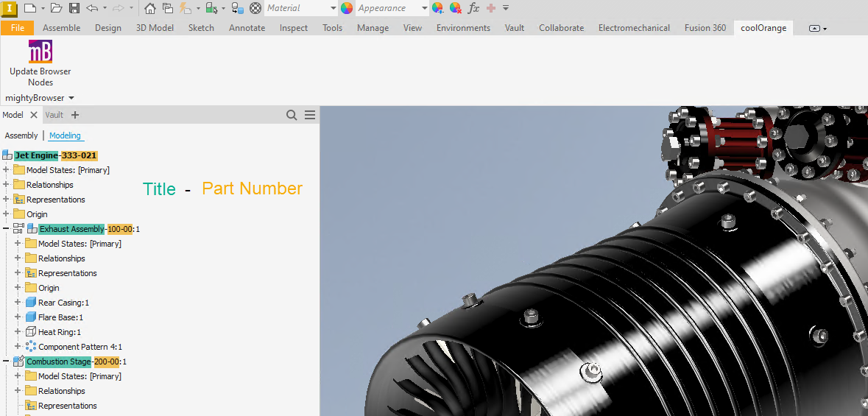The height and width of the screenshot is (416, 868).
Task: Expand root Model States: [Primary] folder
Action: (6, 170)
